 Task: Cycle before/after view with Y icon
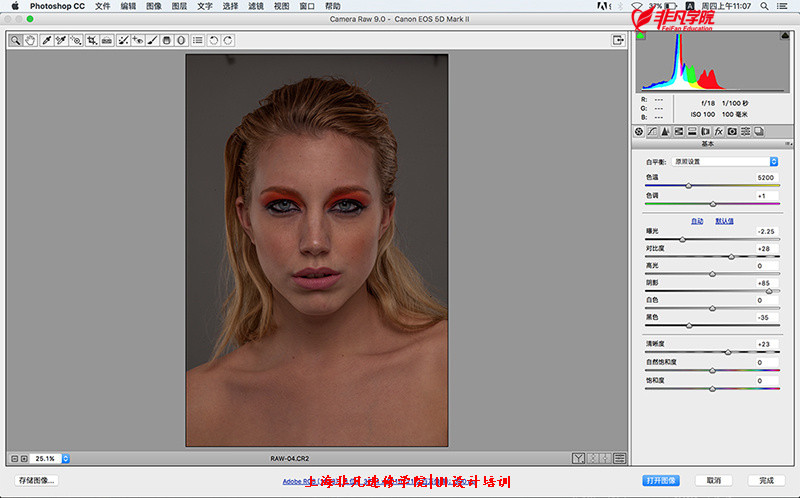point(578,458)
